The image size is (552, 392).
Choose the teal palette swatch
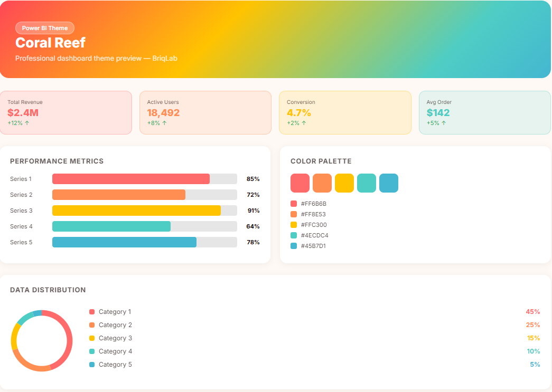pos(367,183)
